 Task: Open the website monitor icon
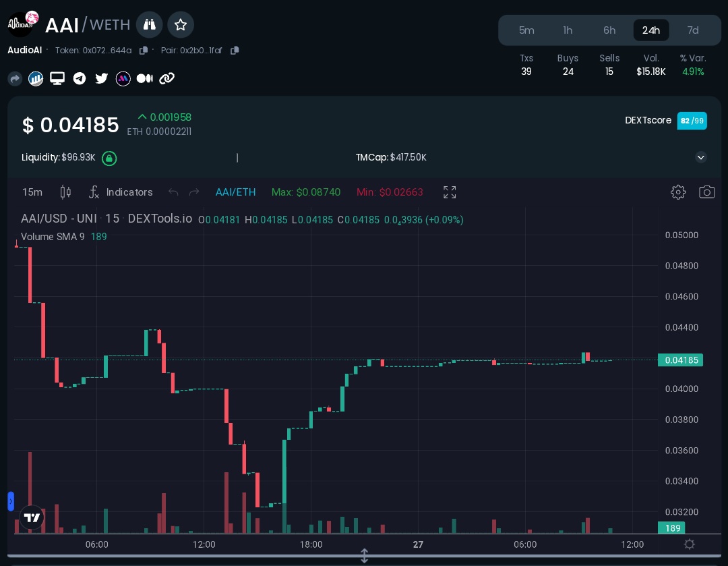(57, 78)
